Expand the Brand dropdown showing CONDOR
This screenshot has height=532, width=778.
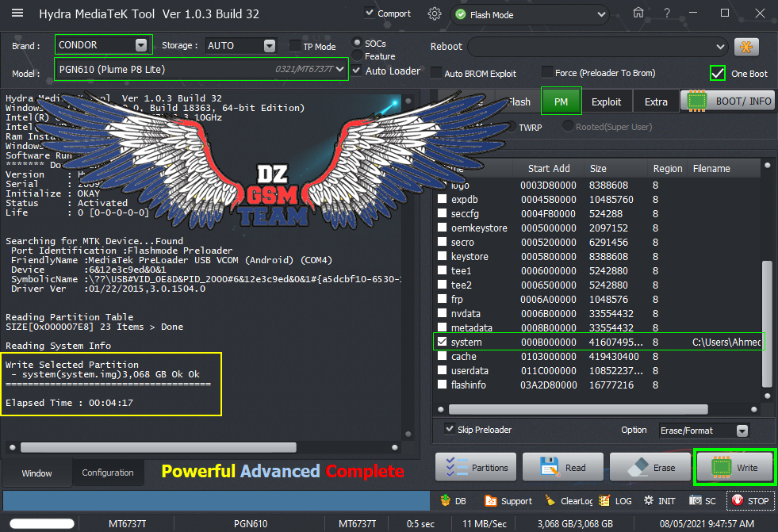(x=142, y=45)
